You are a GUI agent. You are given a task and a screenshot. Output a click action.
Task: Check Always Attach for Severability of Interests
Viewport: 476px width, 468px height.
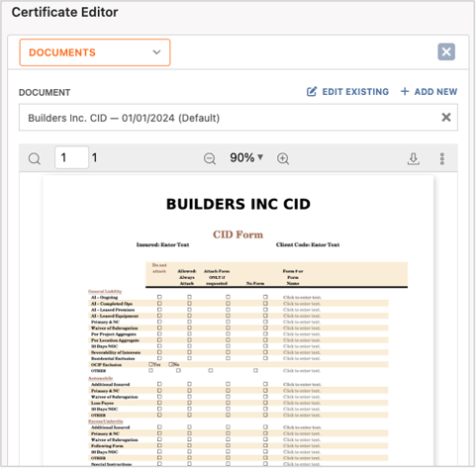(x=189, y=352)
